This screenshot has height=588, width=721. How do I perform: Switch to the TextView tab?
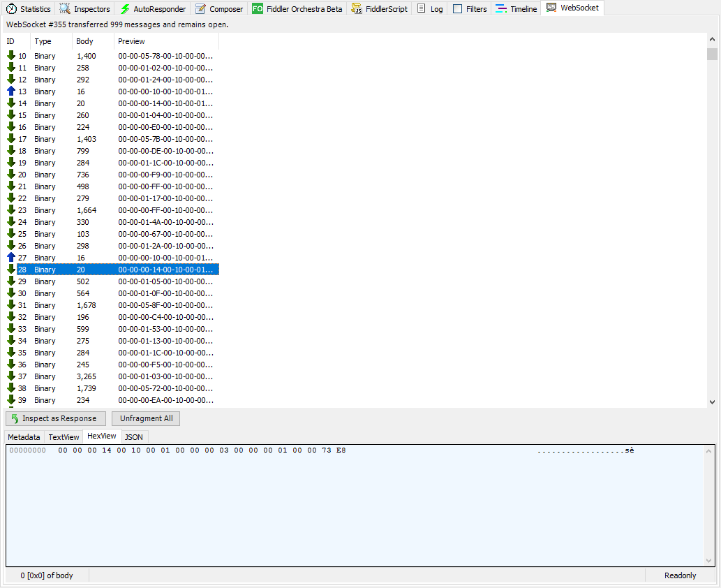pos(64,437)
